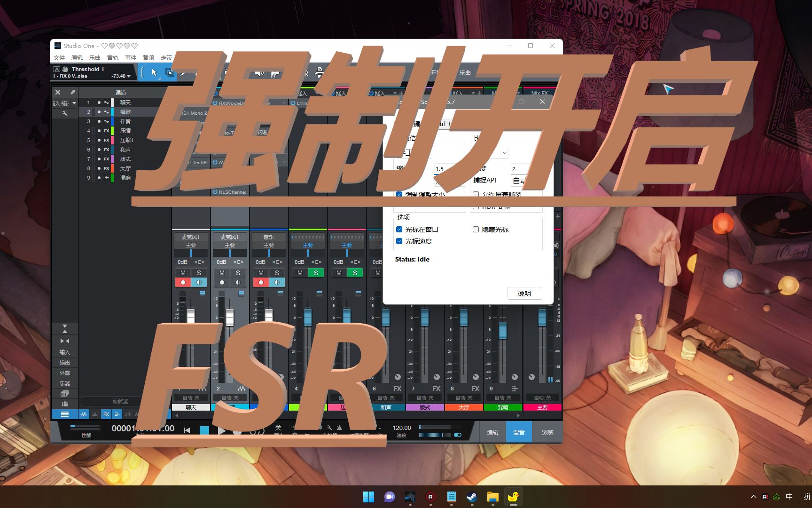Image resolution: width=812 pixels, height=508 pixels.
Task: Open the meter bridge bars icon in the sidebar
Action: point(65,404)
